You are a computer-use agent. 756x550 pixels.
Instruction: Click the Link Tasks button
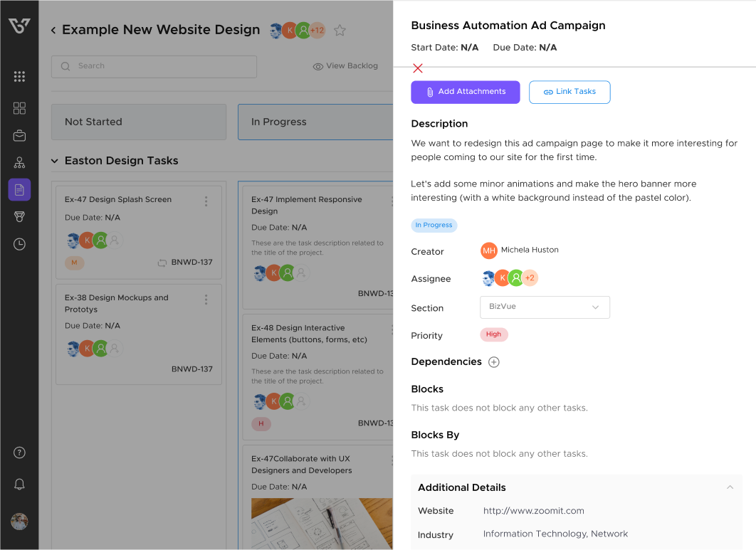click(x=569, y=92)
